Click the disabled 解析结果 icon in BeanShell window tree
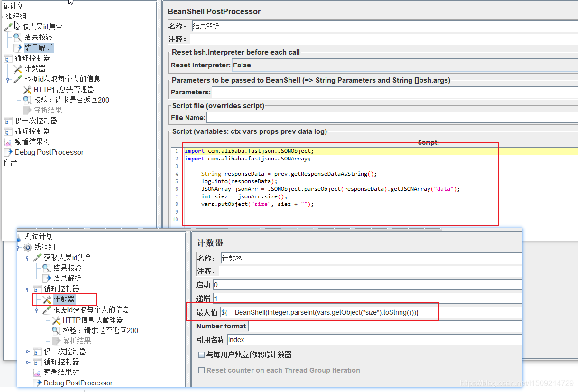This screenshot has height=392, width=578. pos(27,110)
